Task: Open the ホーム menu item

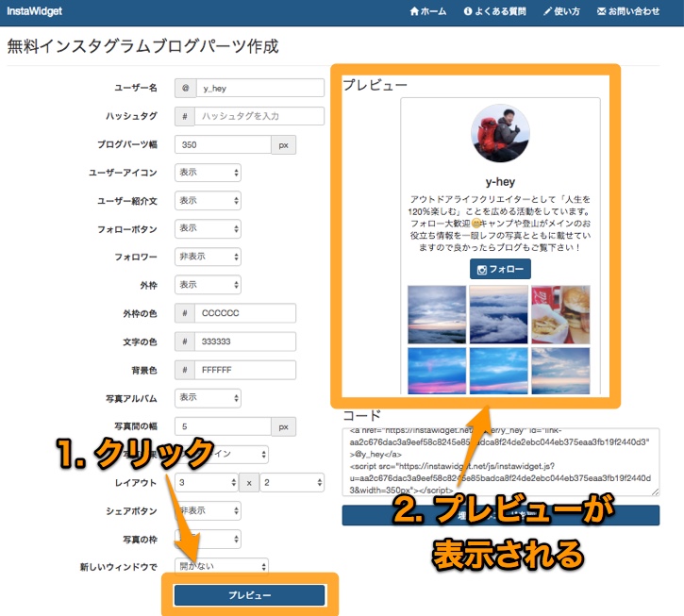Action: (428, 11)
